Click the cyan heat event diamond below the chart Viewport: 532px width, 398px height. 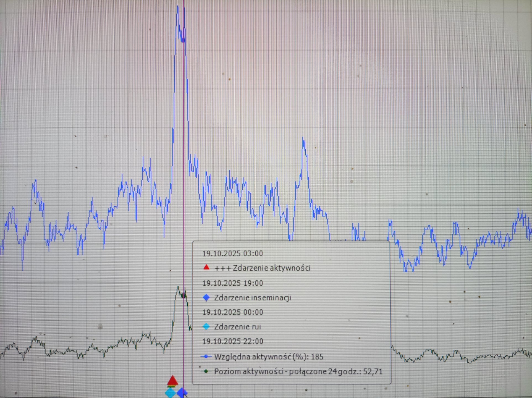point(171,392)
